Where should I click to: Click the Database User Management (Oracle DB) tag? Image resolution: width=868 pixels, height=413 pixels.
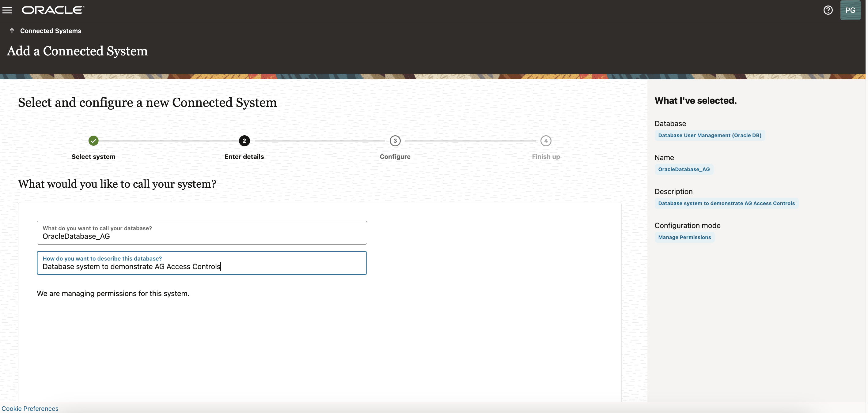709,135
